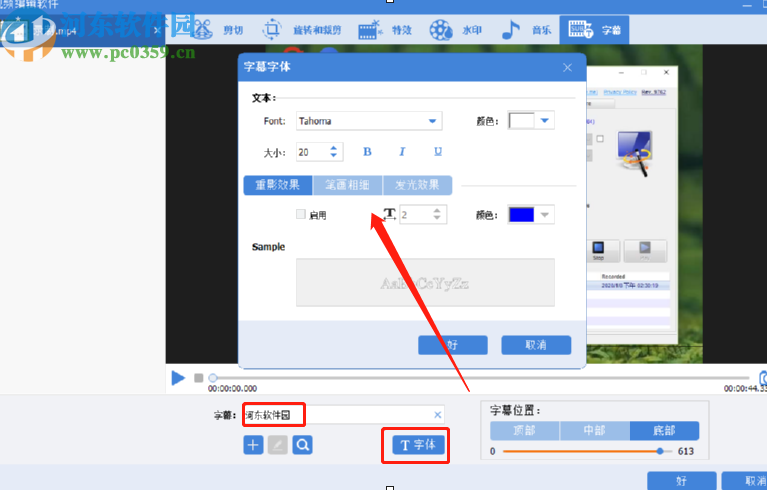Open the text color dropdown arrow

coord(544,120)
